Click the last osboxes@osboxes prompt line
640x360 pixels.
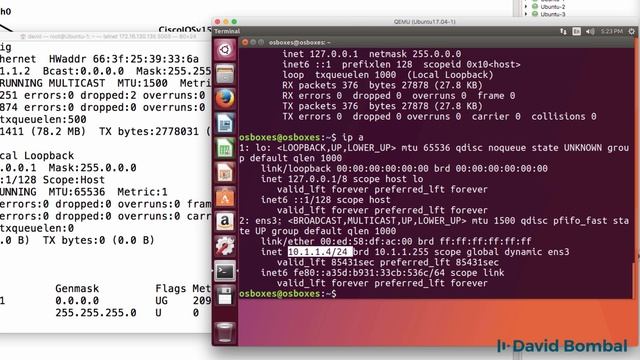288,293
